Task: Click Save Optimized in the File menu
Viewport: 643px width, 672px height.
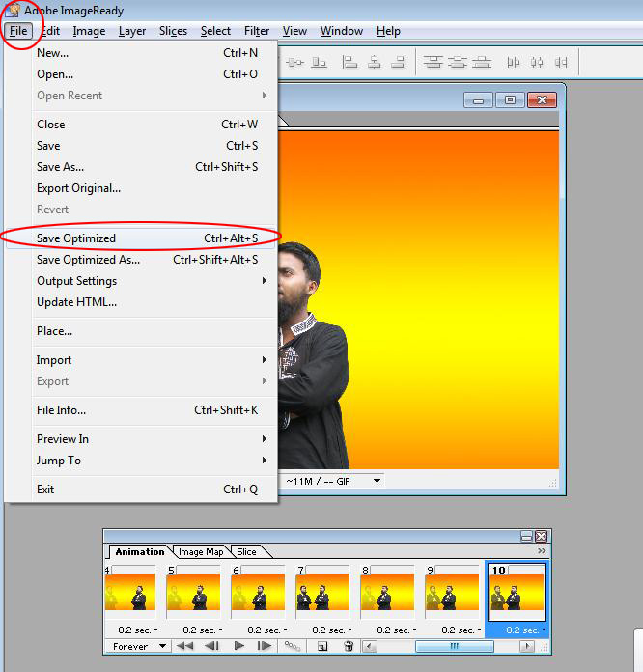Action: pos(76,238)
